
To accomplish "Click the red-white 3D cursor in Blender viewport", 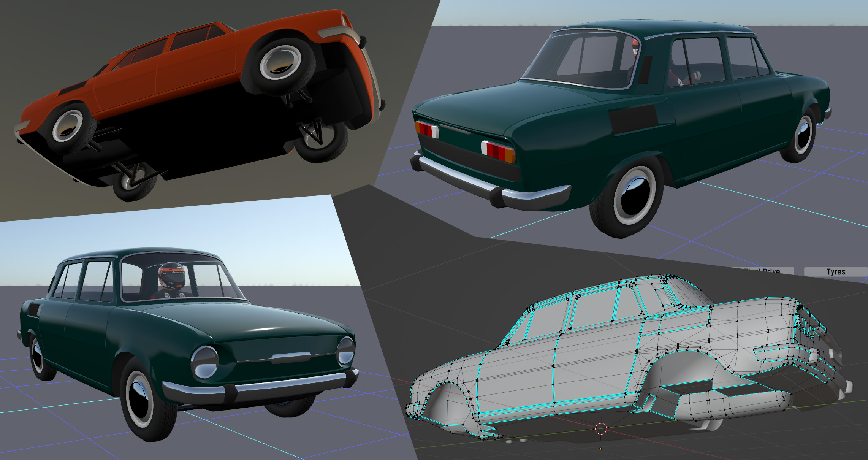I will click(600, 428).
